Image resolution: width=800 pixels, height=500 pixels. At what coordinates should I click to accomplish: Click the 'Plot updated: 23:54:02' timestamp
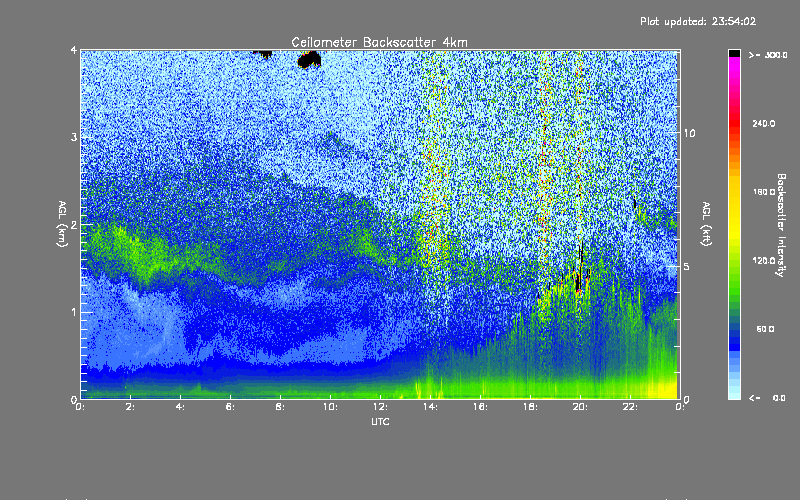pos(698,21)
